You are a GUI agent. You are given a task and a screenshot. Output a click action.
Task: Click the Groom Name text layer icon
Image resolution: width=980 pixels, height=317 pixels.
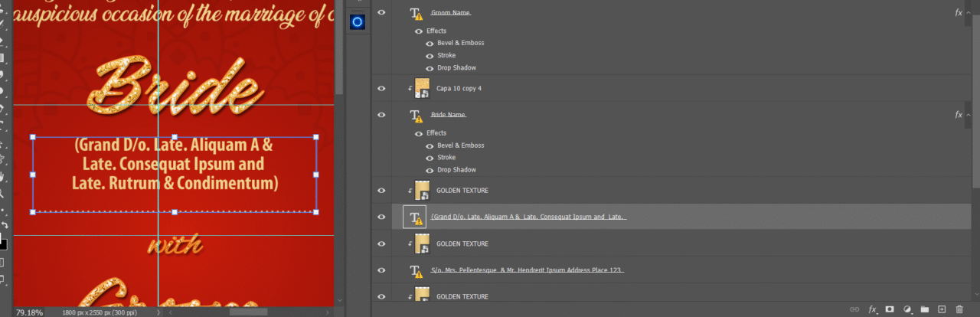(416, 14)
